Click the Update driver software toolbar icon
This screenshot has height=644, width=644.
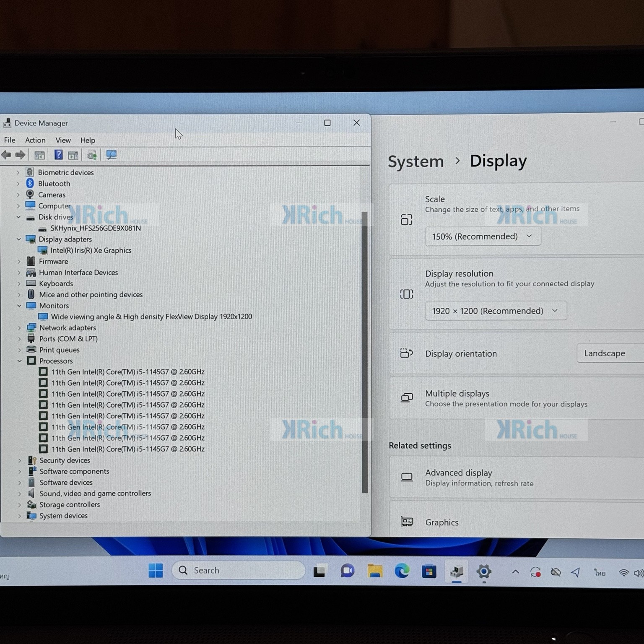pos(92,155)
